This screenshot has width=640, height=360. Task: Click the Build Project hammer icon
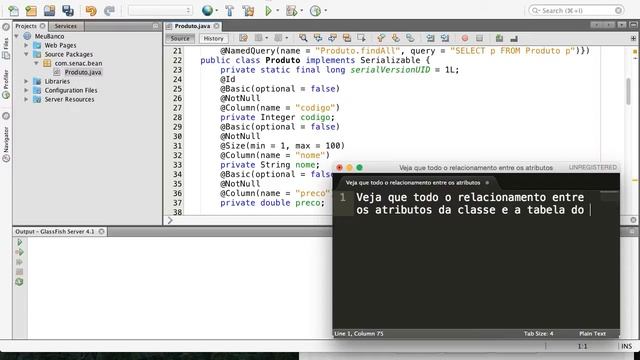tap(230, 11)
